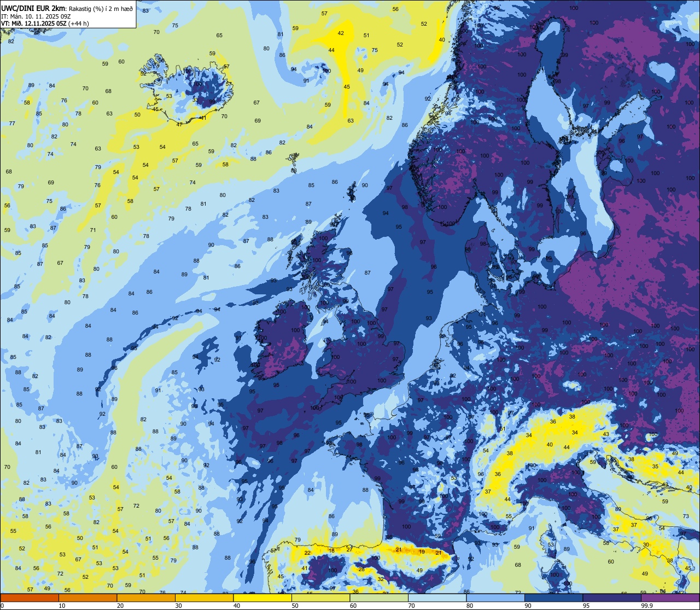Click the '77' value at the left edge
The width and height of the screenshot is (700, 610).
tap(12, 124)
